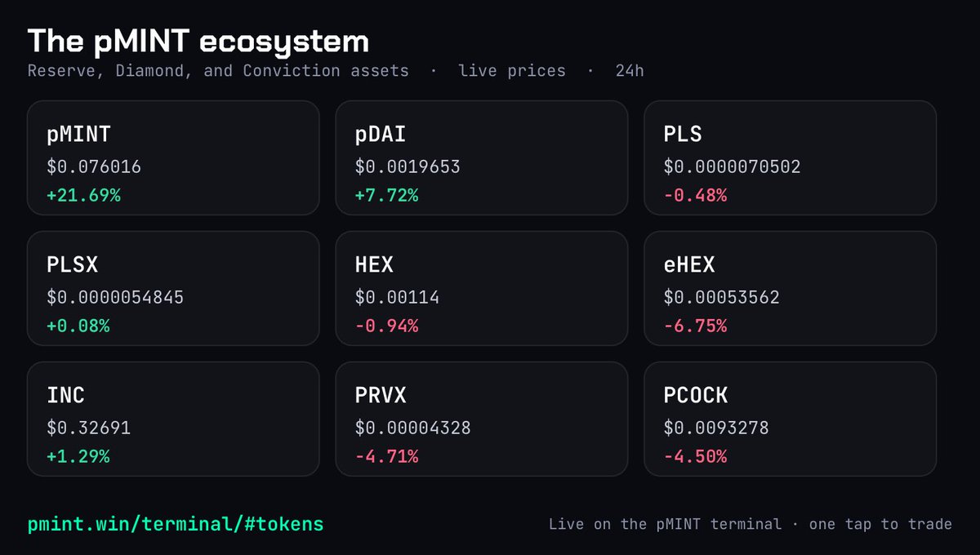Open the INC token card
The width and height of the screenshot is (980, 555).
[x=173, y=419]
